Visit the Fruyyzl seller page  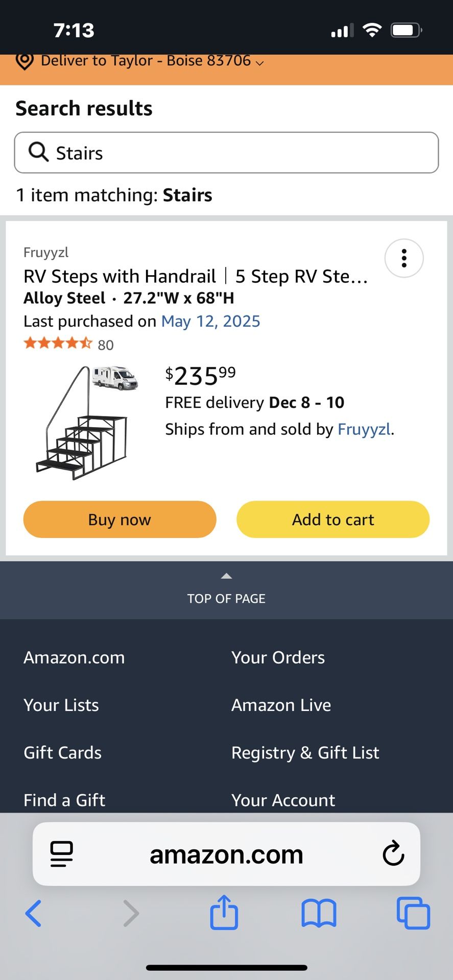tap(364, 429)
